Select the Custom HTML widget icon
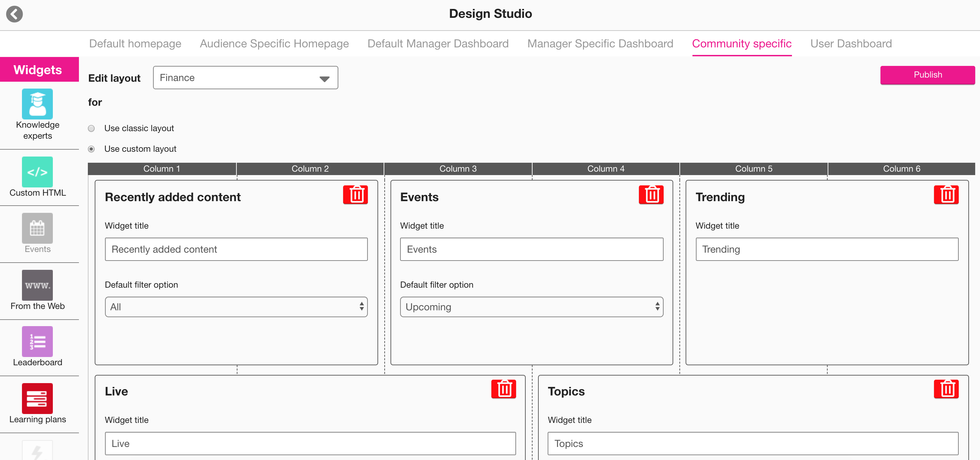 point(37,172)
